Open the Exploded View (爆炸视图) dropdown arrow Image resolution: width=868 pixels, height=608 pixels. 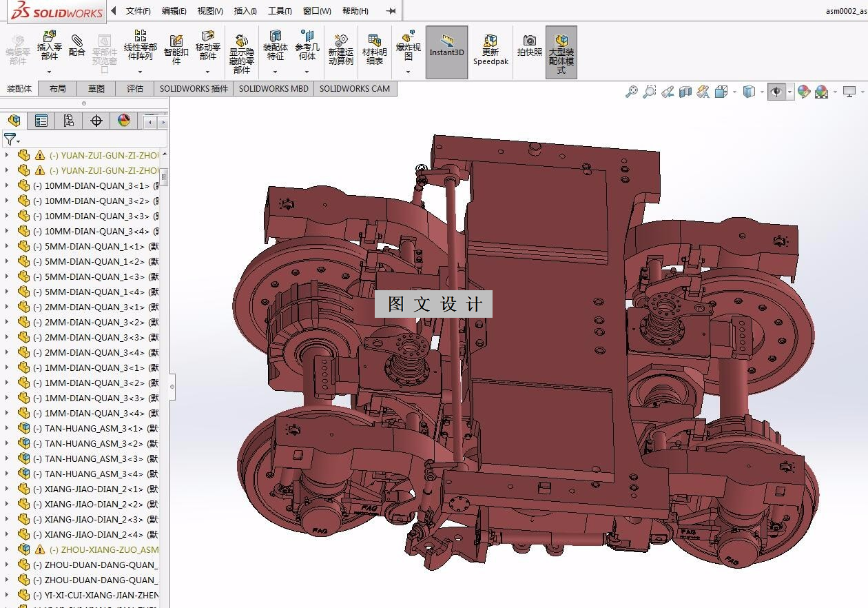click(408, 72)
